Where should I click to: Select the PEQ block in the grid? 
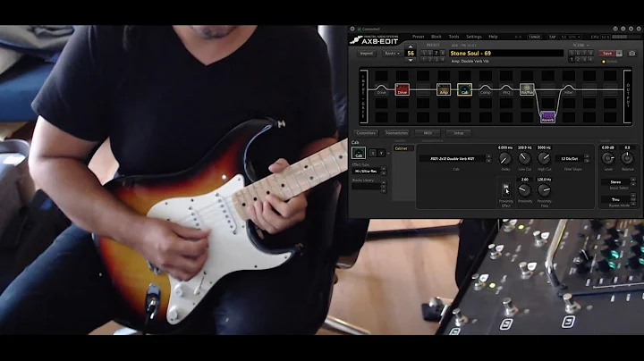[506, 89]
